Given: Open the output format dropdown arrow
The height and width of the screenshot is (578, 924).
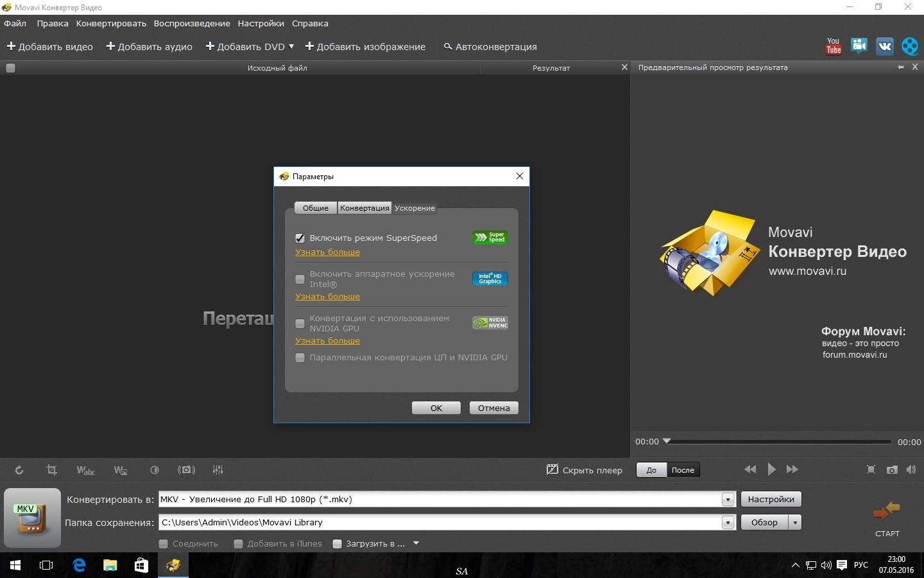Looking at the screenshot, I should tap(728, 500).
